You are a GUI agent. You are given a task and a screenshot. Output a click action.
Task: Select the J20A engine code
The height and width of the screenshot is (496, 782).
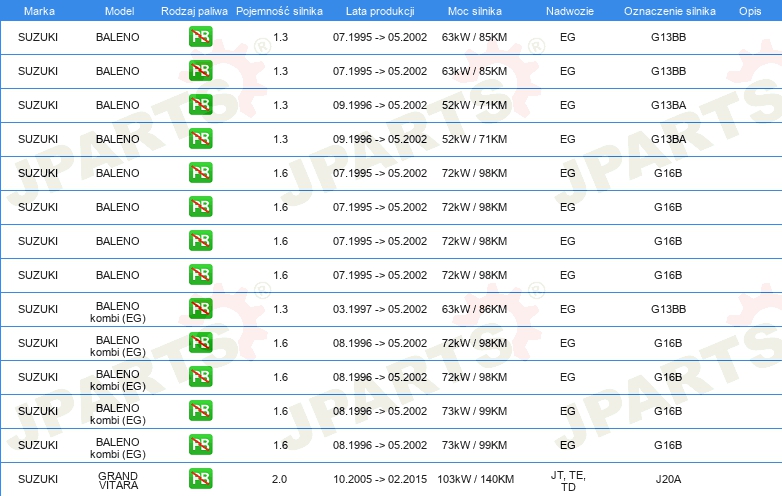click(668, 479)
